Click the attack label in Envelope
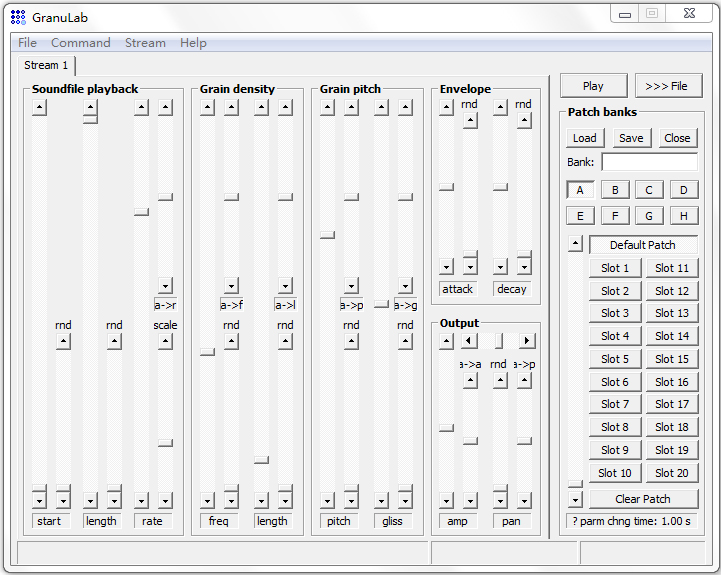 point(458,289)
